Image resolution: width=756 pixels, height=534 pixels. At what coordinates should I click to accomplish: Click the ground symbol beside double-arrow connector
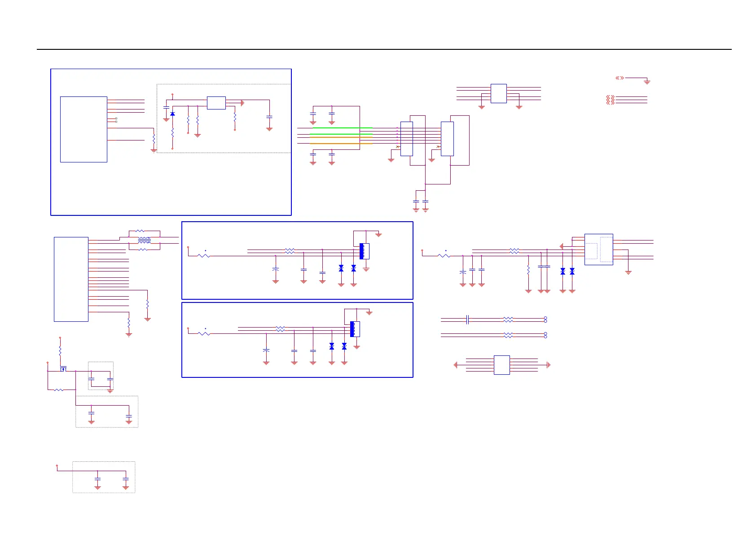point(647,82)
